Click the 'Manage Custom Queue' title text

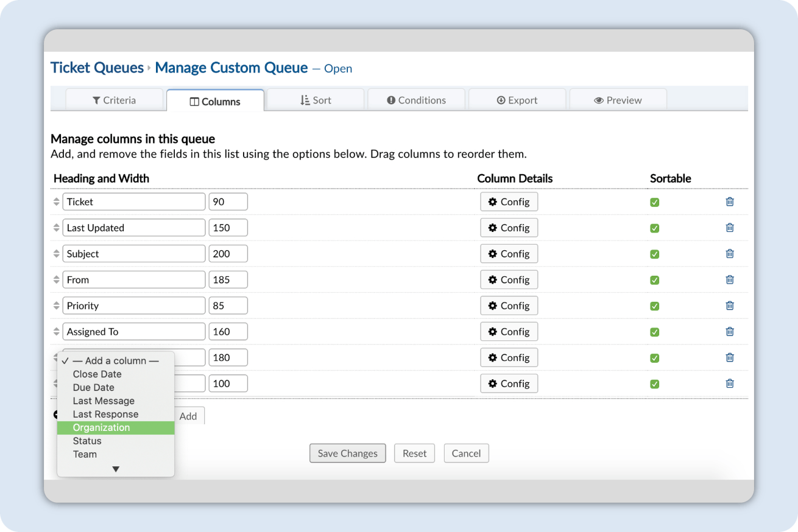tap(231, 68)
